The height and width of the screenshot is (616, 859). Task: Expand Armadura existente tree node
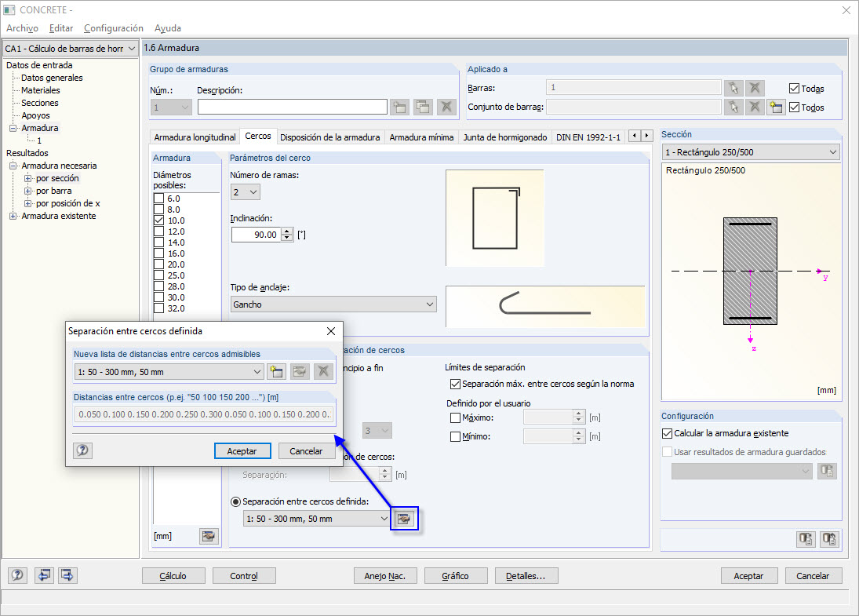[x=13, y=216]
